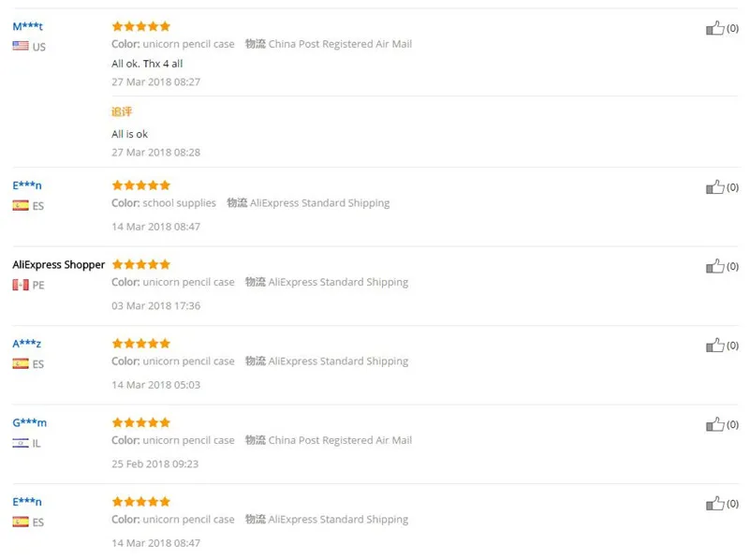This screenshot has width=749, height=560.
Task: Like the AliExpress Shopper review
Action: (714, 266)
